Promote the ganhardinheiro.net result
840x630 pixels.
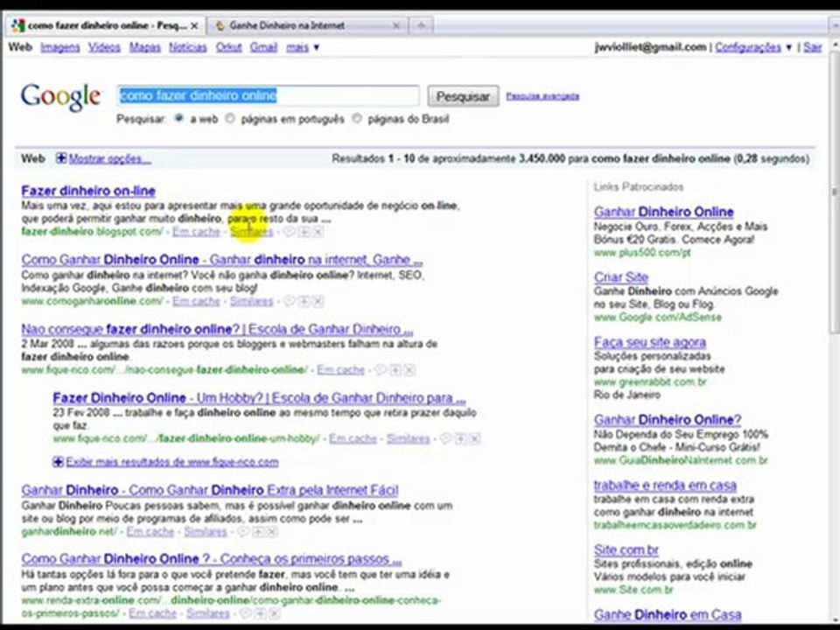coord(258,531)
